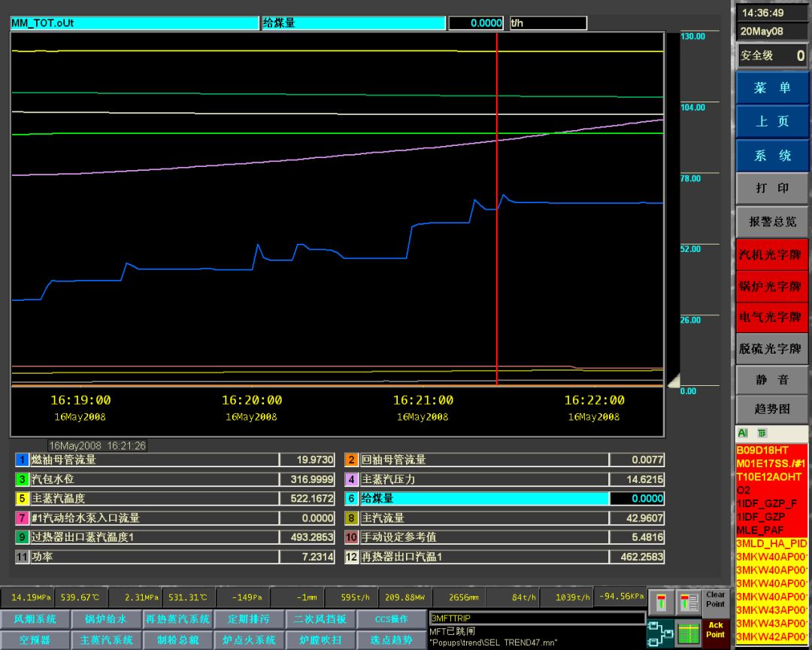Click the 菜单 menu button
812x650 pixels.
click(x=771, y=88)
